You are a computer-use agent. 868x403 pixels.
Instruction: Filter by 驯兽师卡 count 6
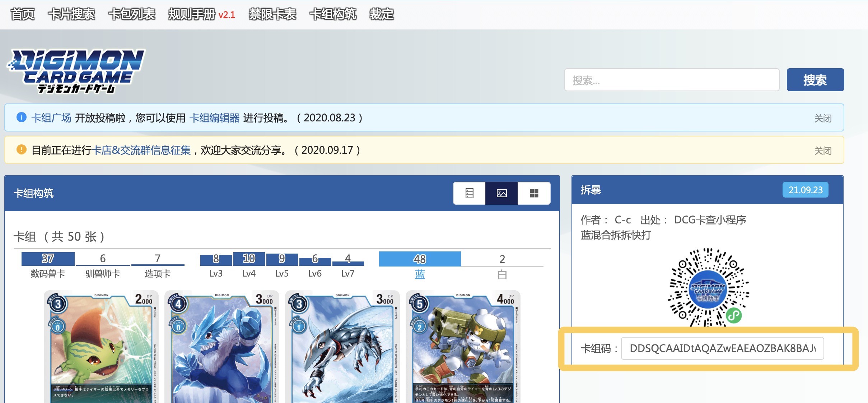click(x=103, y=265)
